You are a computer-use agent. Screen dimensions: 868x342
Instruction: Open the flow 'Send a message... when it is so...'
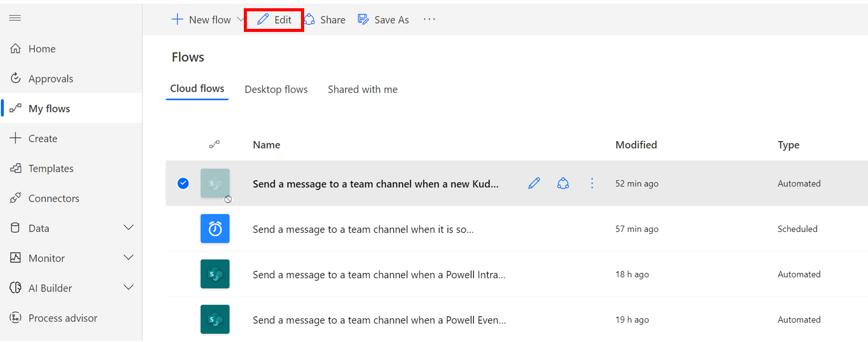pyautogui.click(x=363, y=229)
